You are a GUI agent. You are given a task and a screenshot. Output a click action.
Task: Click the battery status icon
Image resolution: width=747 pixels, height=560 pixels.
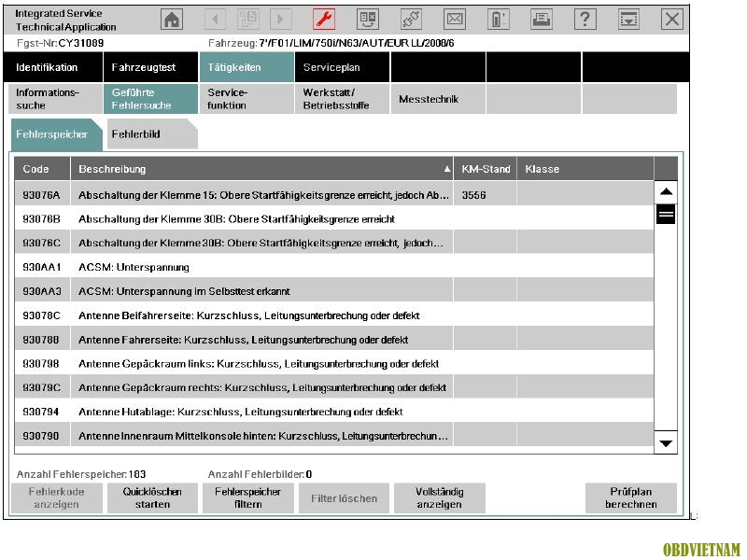tap(499, 20)
